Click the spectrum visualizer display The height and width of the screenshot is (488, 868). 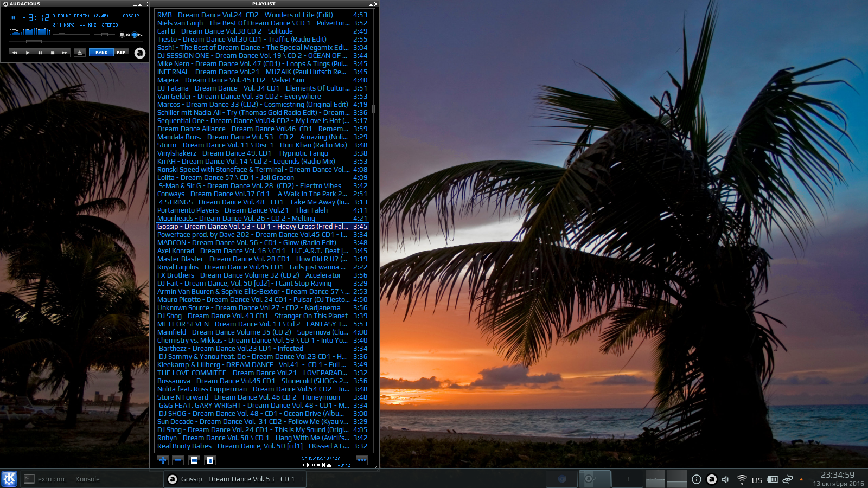(30, 32)
